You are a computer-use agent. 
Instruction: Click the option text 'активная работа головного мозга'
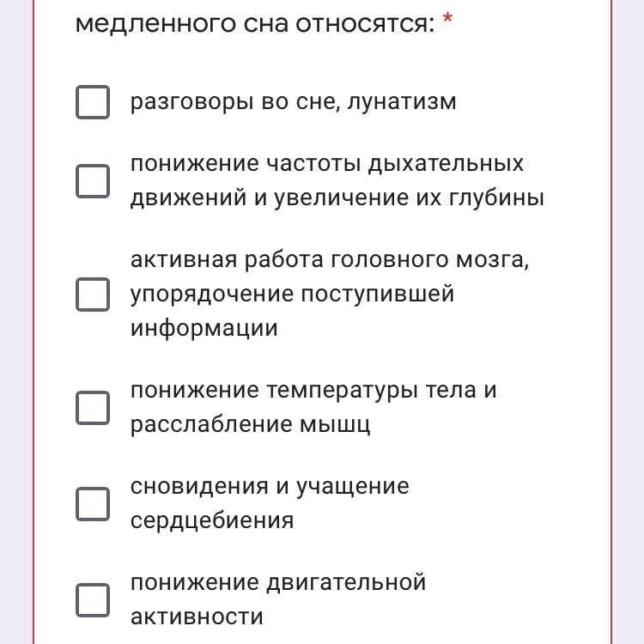coord(330,260)
